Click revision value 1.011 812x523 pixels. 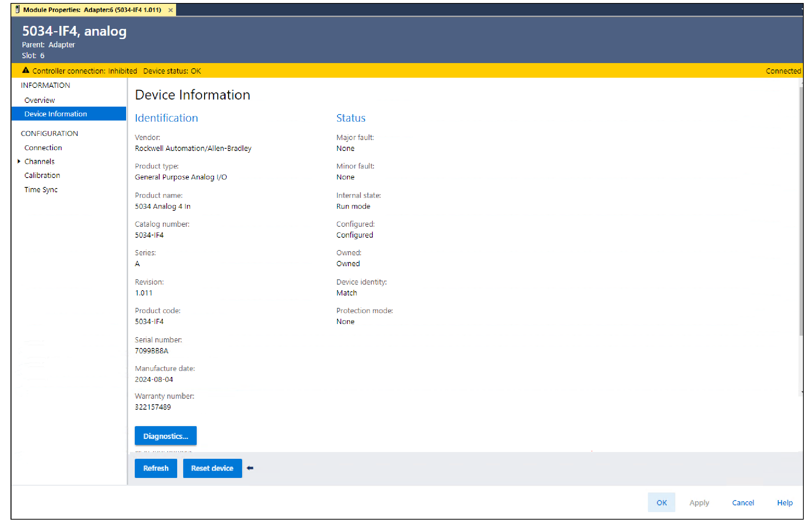[x=144, y=293]
